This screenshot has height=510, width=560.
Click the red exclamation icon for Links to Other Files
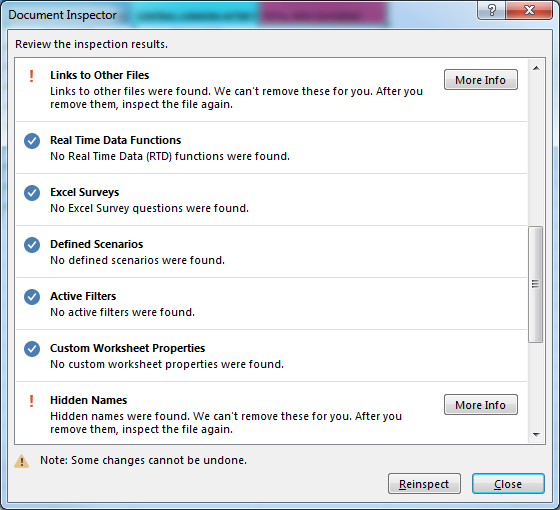(31, 76)
